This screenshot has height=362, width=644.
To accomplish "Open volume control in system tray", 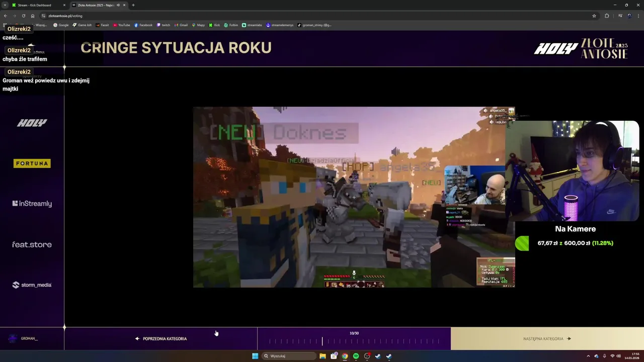I will [618, 356].
